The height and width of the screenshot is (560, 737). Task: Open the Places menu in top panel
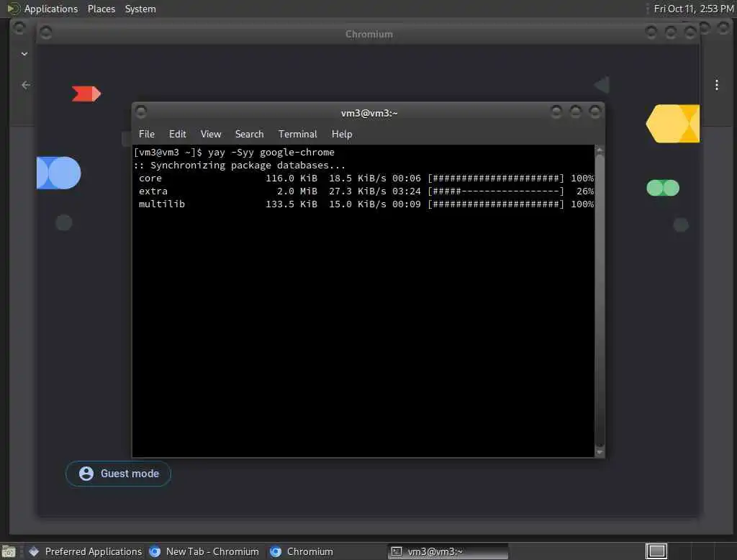[x=101, y=9]
